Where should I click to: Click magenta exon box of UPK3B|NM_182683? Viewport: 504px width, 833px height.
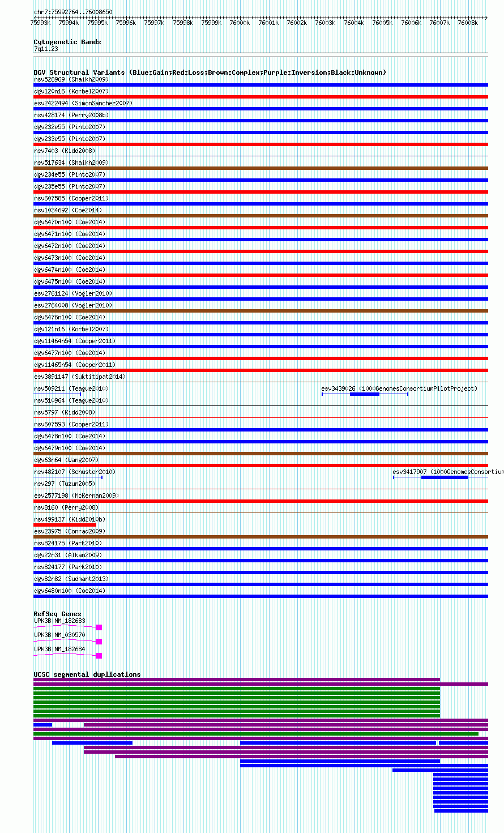coord(99,627)
